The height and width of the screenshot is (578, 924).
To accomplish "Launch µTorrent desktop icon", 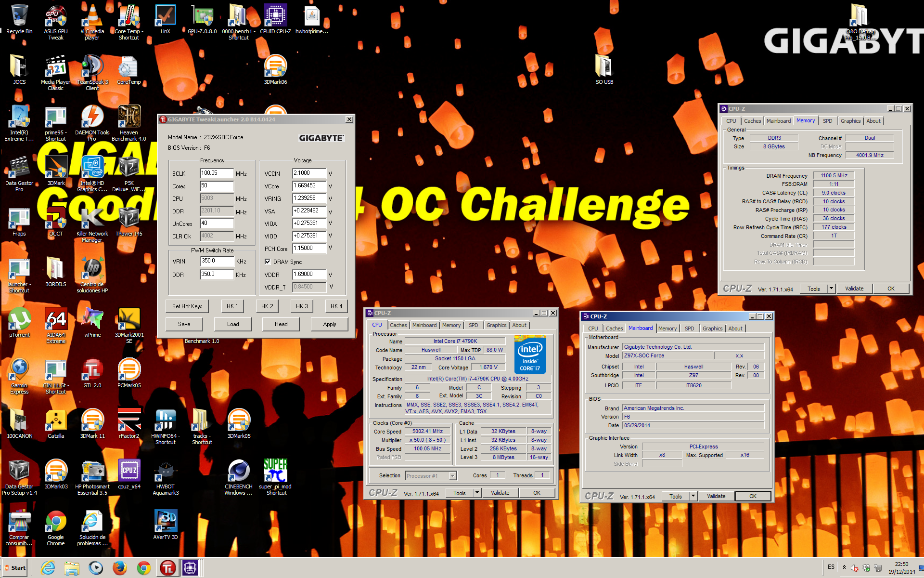I will [x=19, y=323].
